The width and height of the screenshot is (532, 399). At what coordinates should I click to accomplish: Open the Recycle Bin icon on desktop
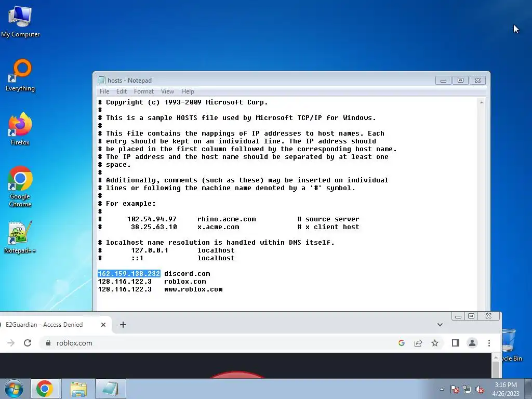point(511,345)
